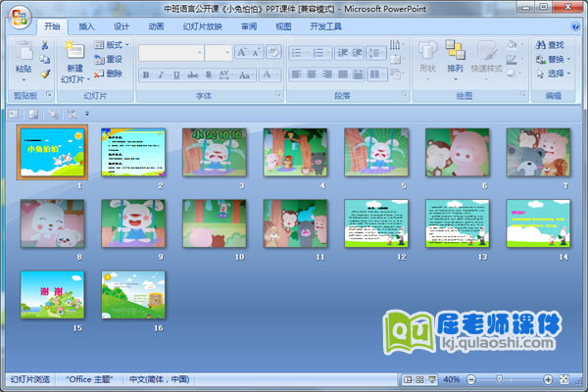Viewport: 588px width, 392px height.
Task: Click the Reset (重设) slide icon
Action: pyautogui.click(x=99, y=59)
